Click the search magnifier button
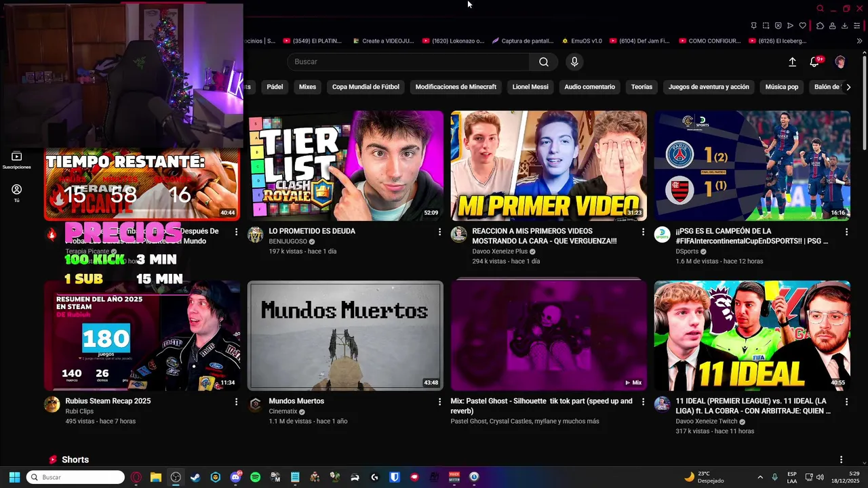This screenshot has width=868, height=488. click(x=544, y=62)
